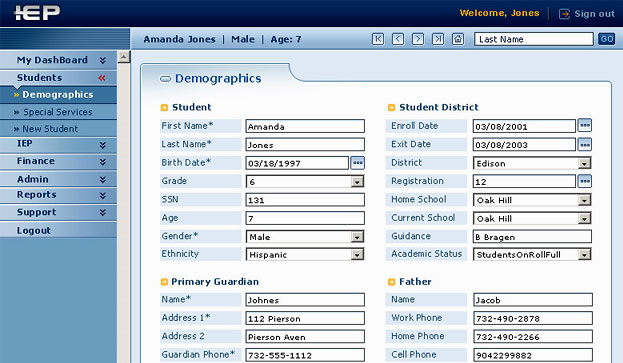Image resolution: width=623 pixels, height=363 pixels.
Task: Click the Primary Guardian Name field
Action: 305,300
